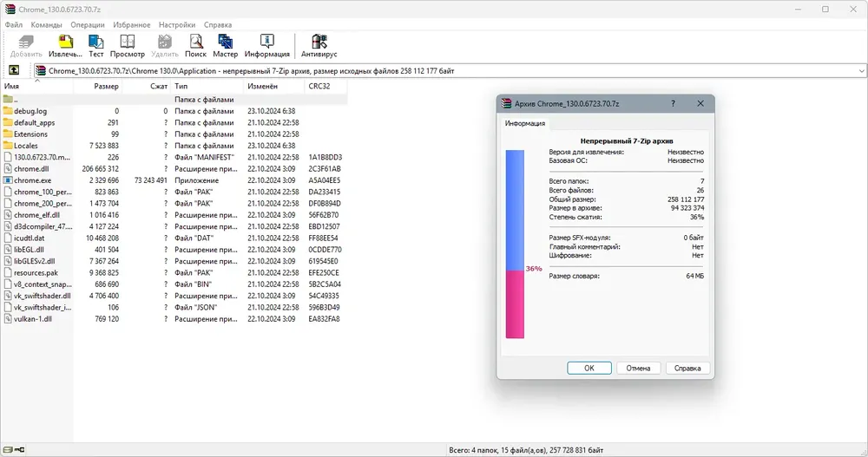Select the Locales folder icon

(x=8, y=146)
